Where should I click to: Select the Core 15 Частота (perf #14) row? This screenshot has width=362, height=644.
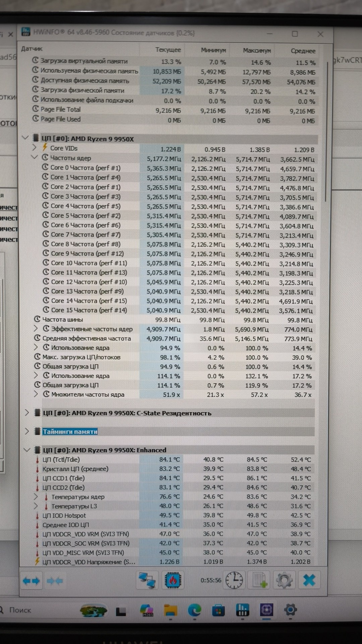[x=178, y=310]
